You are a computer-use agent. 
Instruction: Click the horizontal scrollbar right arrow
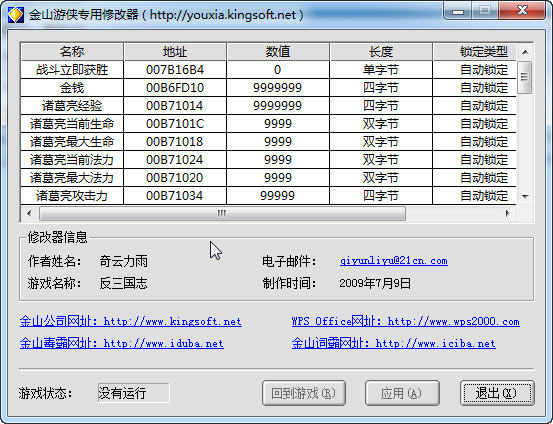508,213
